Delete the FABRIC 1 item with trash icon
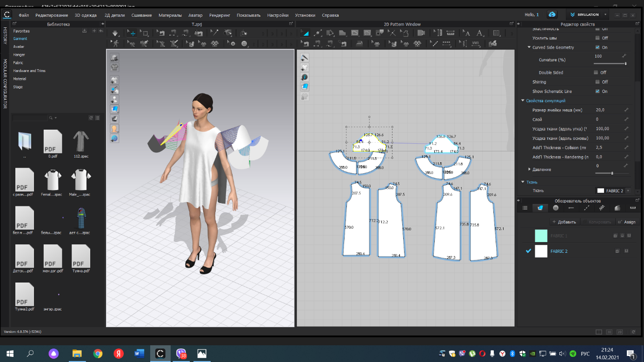The height and width of the screenshot is (362, 644). (622, 236)
